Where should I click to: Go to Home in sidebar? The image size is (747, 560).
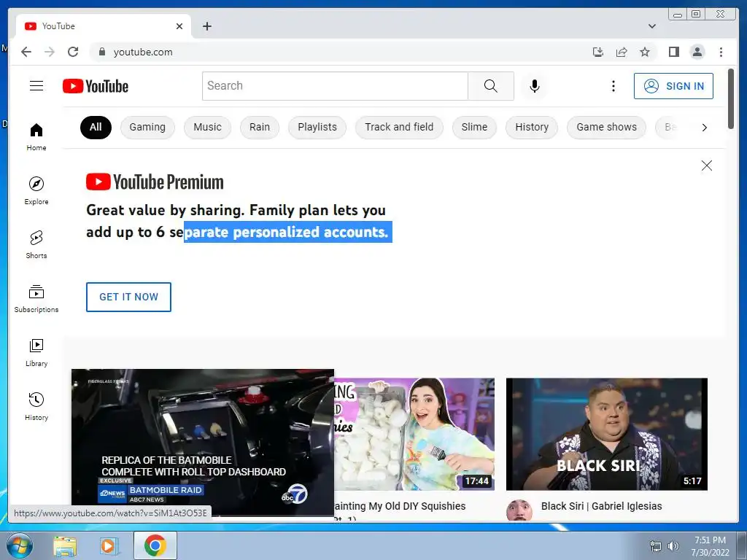36,137
